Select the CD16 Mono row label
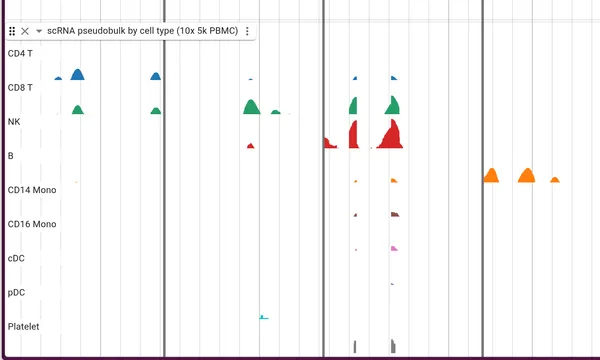Viewport: 600px width, 360px height. pos(32,224)
